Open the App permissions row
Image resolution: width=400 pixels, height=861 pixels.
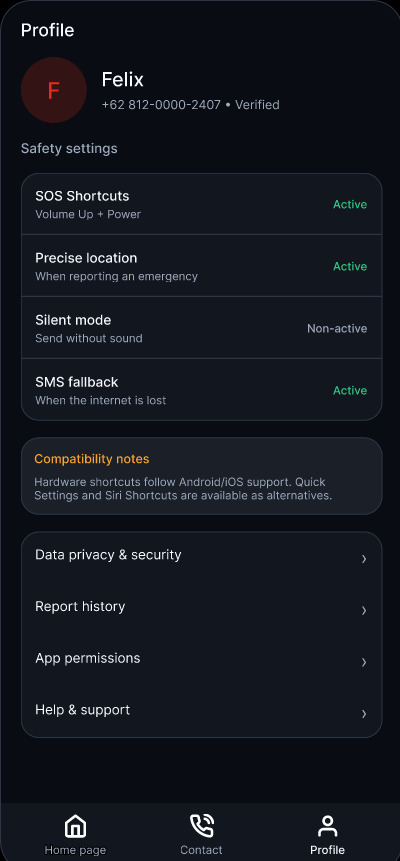pos(201,658)
